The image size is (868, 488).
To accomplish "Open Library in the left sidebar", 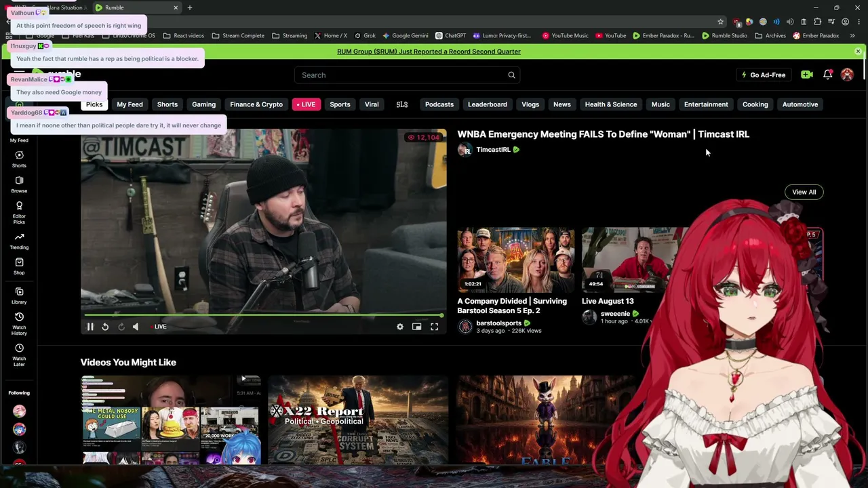I will tap(19, 296).
